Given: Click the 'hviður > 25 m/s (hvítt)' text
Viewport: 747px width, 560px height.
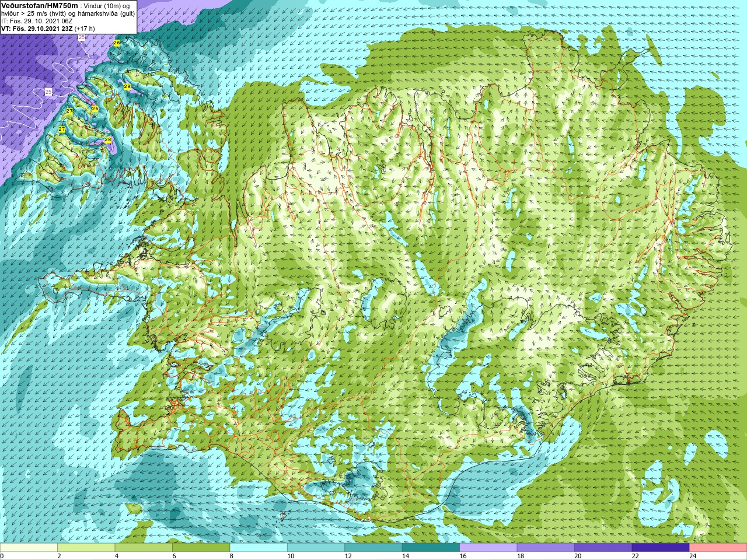Looking at the screenshot, I should 35,13.
